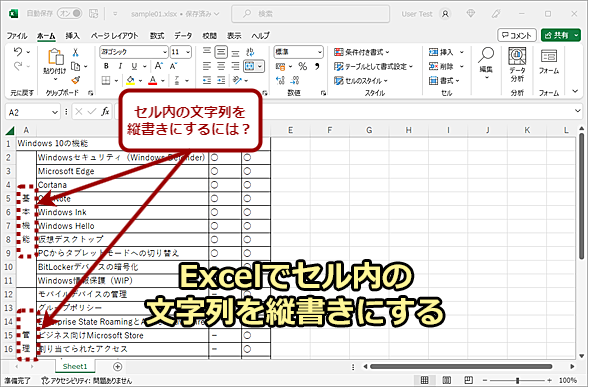589x388 pixels.
Task: Expand the font size dropdown
Action: (188, 52)
